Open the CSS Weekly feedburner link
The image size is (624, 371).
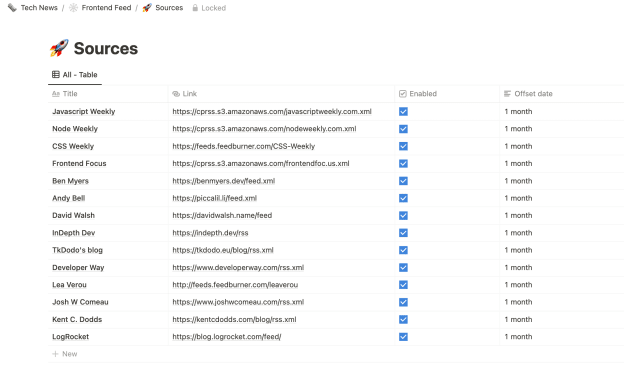click(x=244, y=146)
